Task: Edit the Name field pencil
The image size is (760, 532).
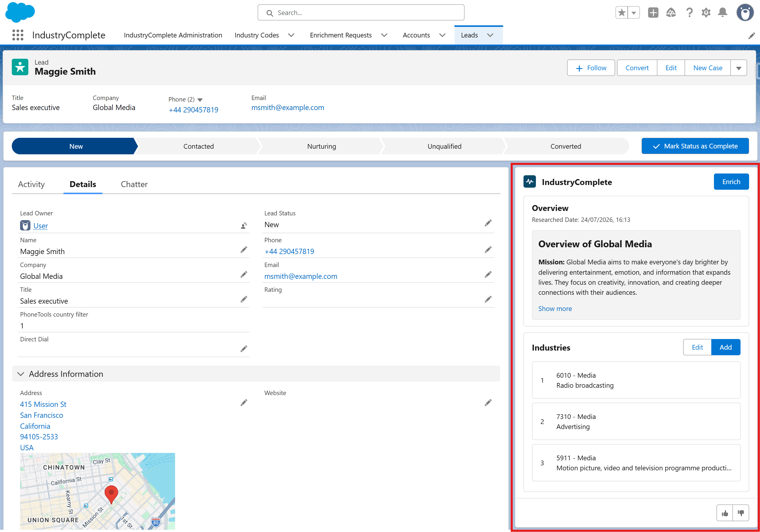Action: click(x=244, y=250)
